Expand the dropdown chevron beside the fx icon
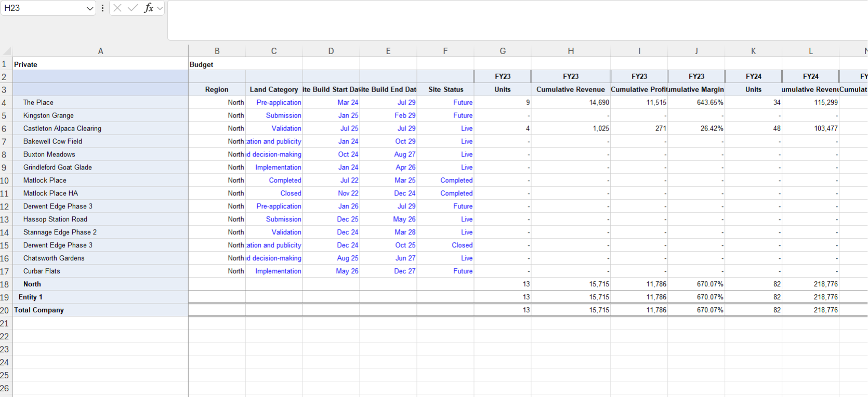Image resolution: width=868 pixels, height=397 pixels. (x=160, y=8)
